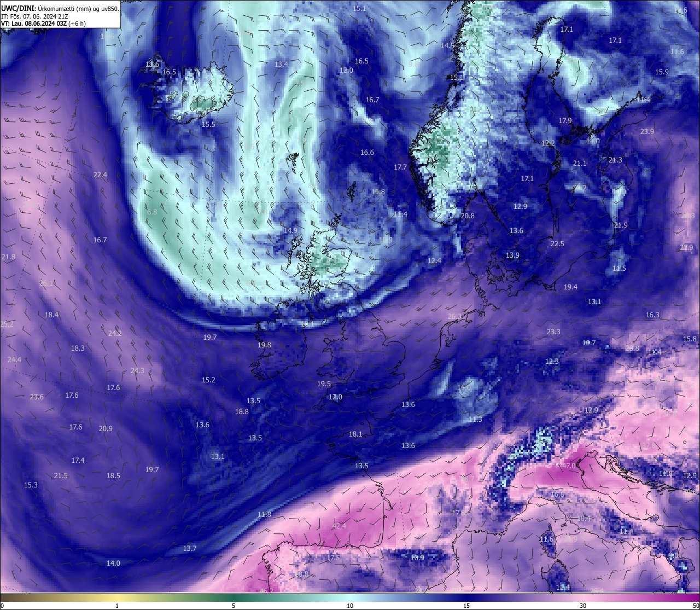Image resolution: width=700 pixels, height=610 pixels.
Task: Select the 19.5 value over Wales
Action: [x=324, y=384]
